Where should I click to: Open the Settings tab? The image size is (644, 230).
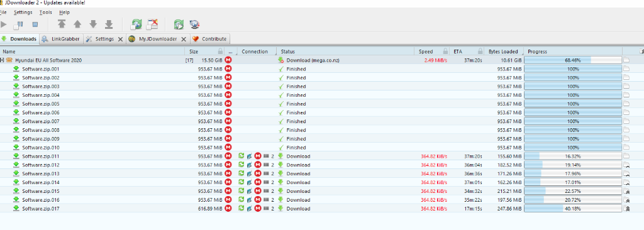click(104, 39)
